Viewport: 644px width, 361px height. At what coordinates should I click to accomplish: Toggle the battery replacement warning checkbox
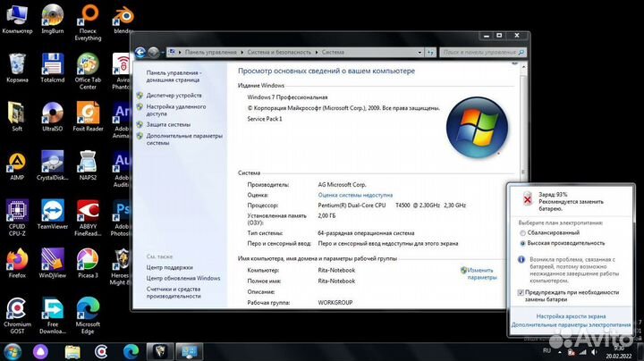(x=521, y=293)
